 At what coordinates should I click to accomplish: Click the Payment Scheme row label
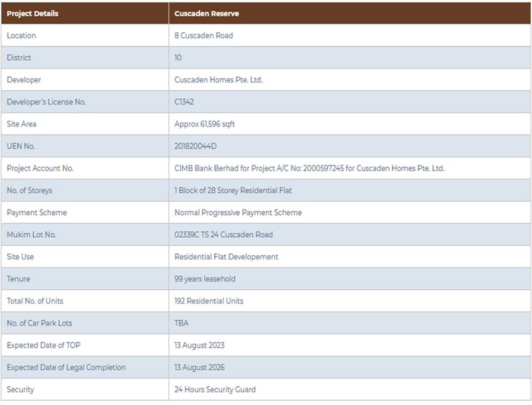coord(37,212)
